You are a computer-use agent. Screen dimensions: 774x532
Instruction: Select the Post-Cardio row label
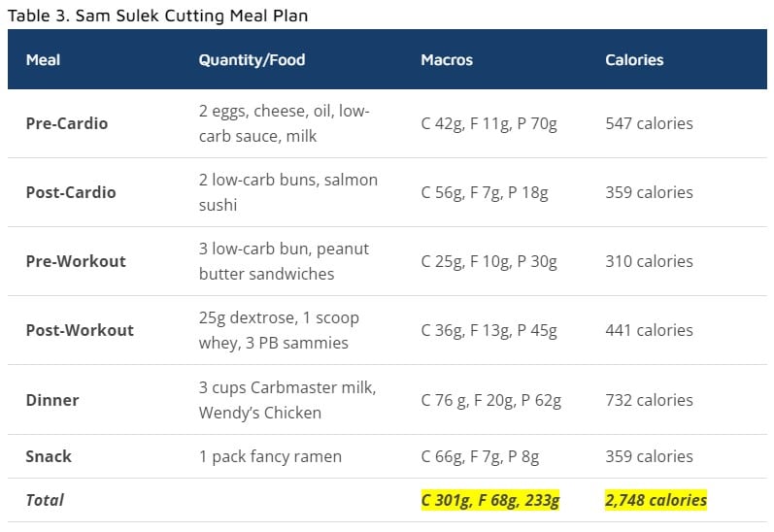(71, 192)
